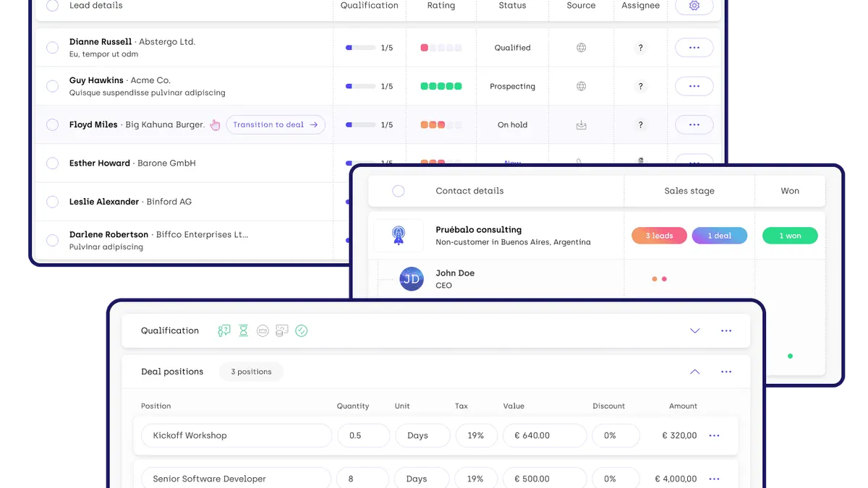Click the JD avatar of John Doe

coord(412,279)
